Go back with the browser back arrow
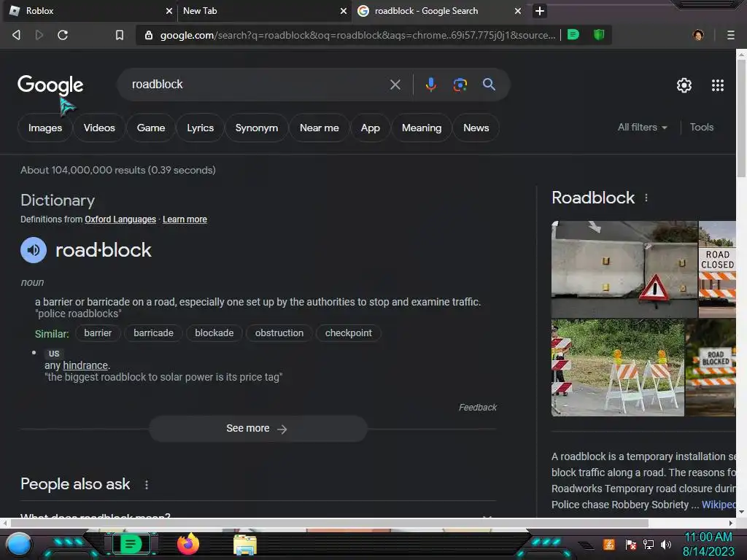The height and width of the screenshot is (560, 747). click(16, 35)
